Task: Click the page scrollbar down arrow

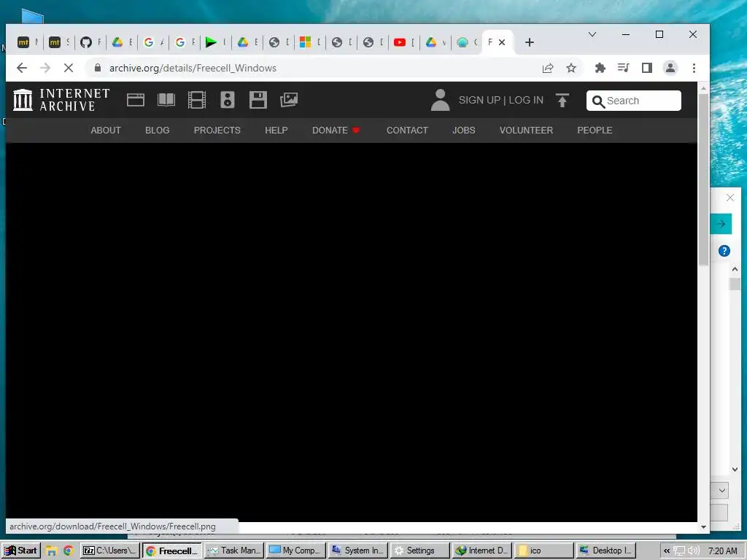Action: (703, 527)
